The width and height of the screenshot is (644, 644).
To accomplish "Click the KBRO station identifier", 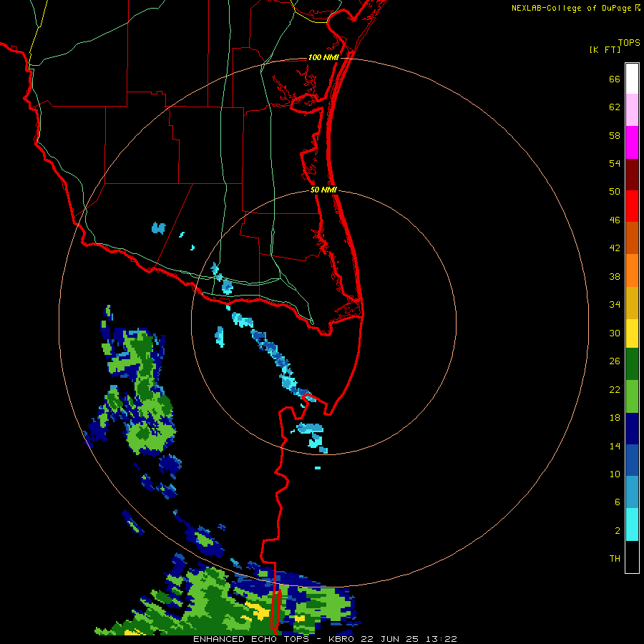I will tap(343, 639).
